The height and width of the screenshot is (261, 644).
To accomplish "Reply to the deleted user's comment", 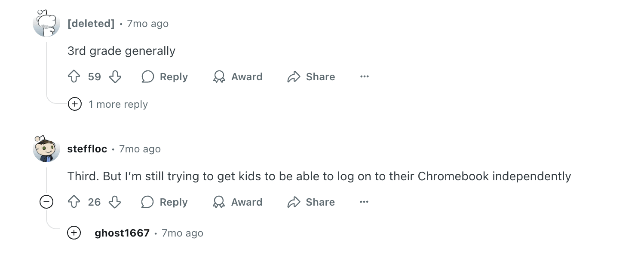I will point(165,77).
